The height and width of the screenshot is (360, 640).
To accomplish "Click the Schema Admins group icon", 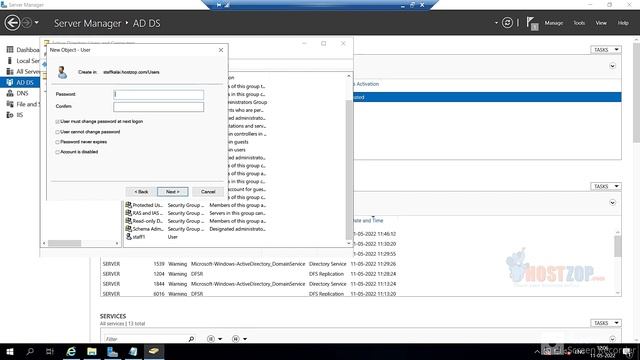I will pyautogui.click(x=129, y=229).
